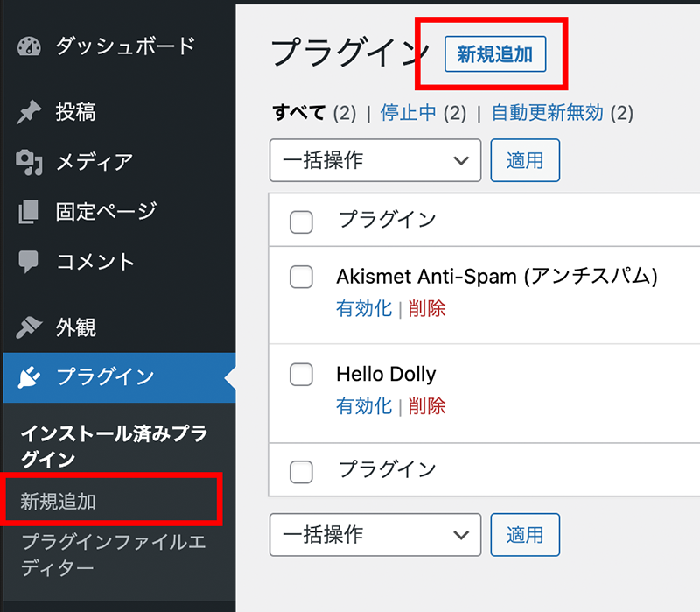Open the top 一括操作 dropdown
The width and height of the screenshot is (700, 612).
[375, 160]
